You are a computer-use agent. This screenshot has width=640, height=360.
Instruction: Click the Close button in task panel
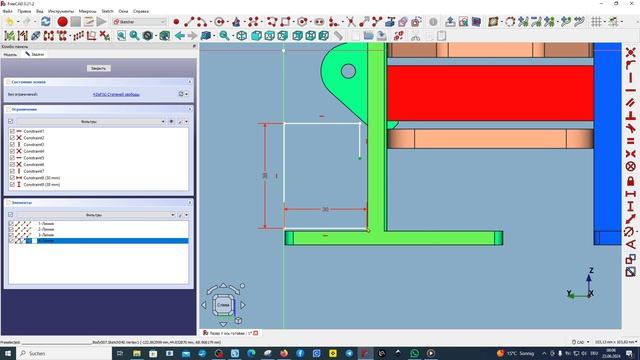[98, 68]
